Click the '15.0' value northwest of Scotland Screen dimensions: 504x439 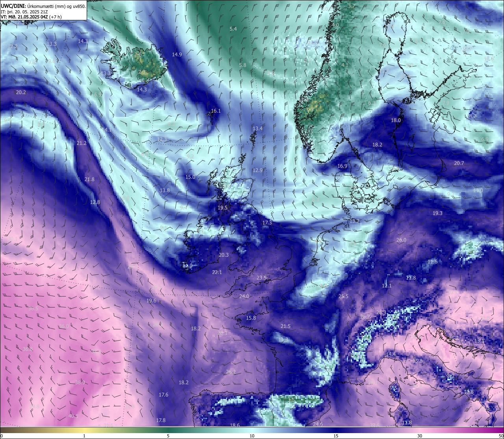190,177
